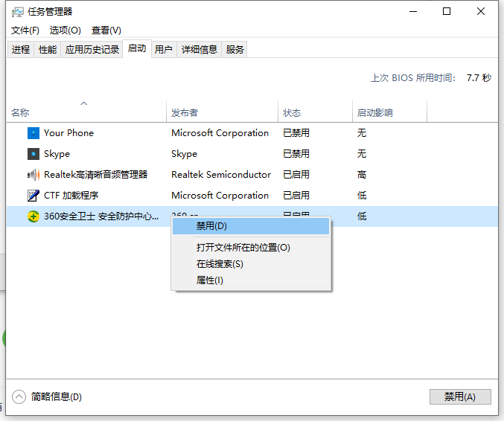The width and height of the screenshot is (504, 421).
Task: Close the Task Manager window
Action: (481, 12)
